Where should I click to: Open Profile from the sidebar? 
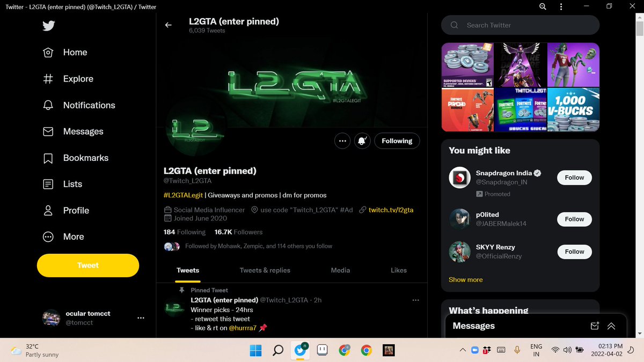pyautogui.click(x=65, y=210)
